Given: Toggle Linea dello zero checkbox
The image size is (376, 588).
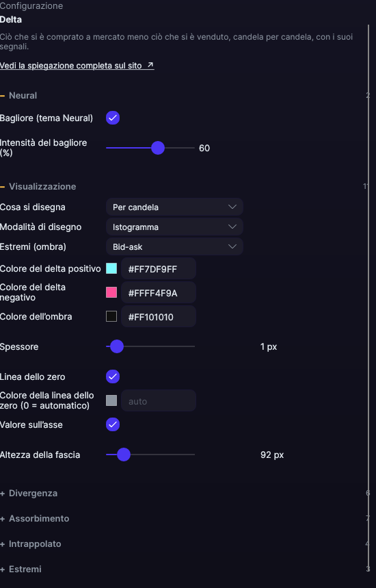Looking at the screenshot, I should click(113, 376).
